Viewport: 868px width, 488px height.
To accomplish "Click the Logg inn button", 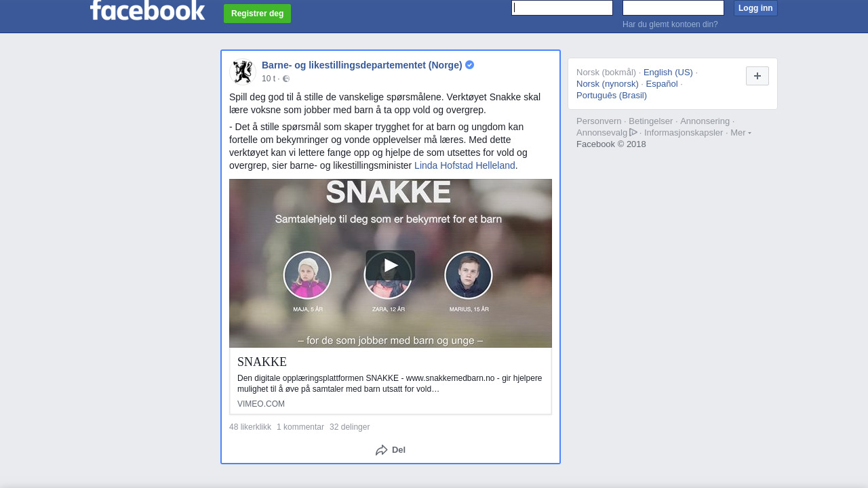I will (x=755, y=8).
